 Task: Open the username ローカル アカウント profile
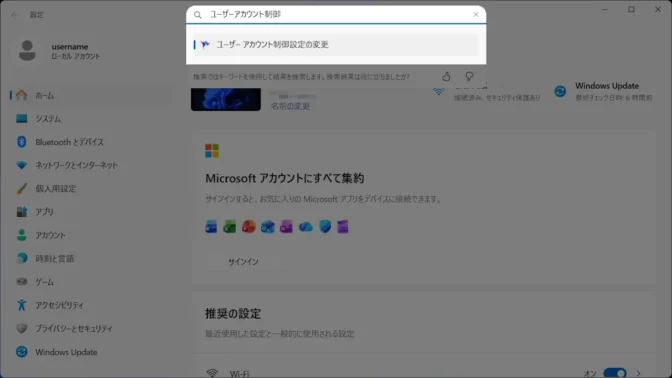pyautogui.click(x=60, y=51)
